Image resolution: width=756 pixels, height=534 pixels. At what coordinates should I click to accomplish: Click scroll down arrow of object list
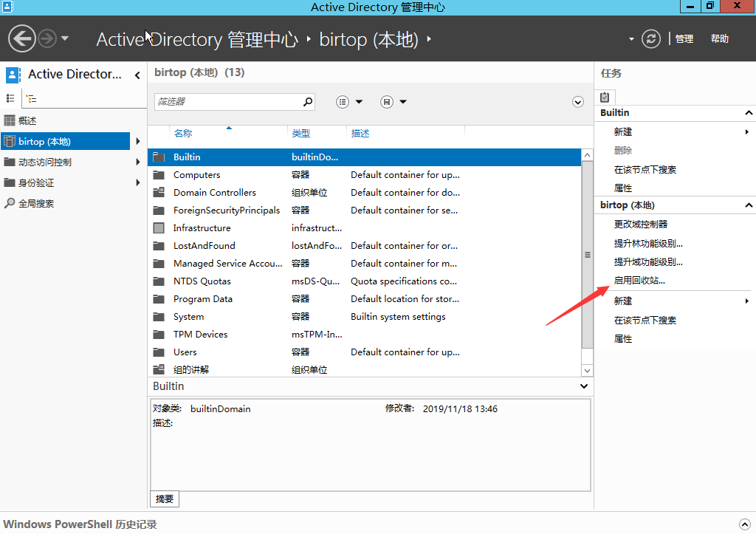tap(587, 371)
